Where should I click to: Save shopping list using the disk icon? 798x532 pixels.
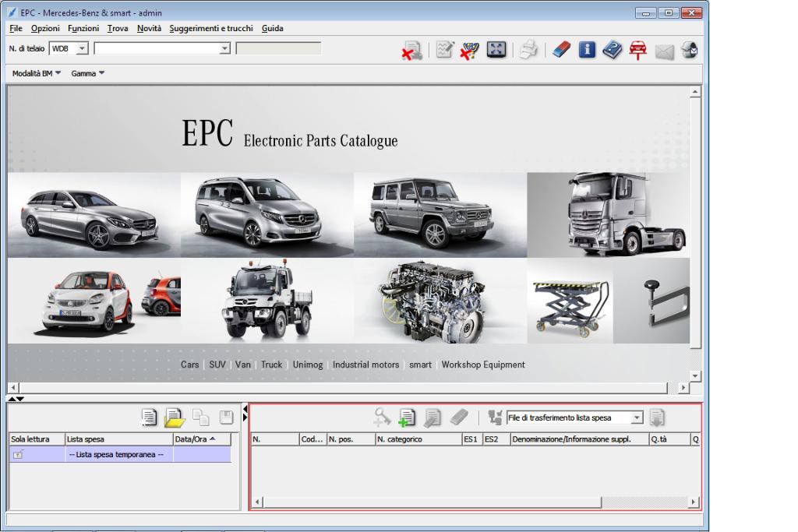(226, 417)
